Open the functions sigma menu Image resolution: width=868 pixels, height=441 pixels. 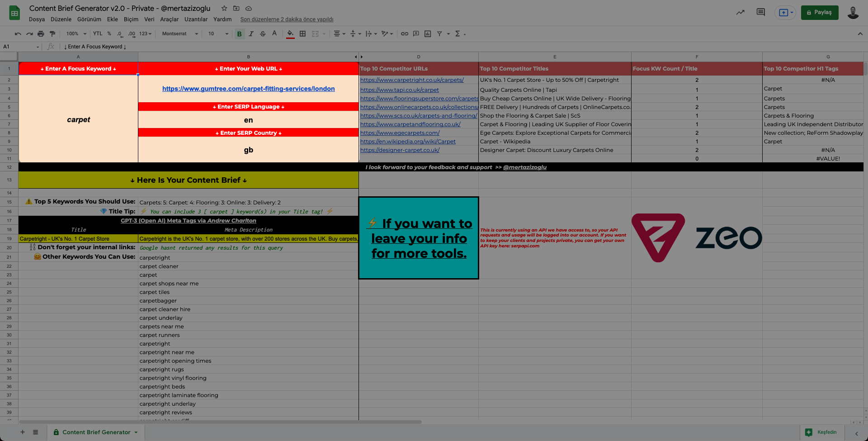(460, 34)
